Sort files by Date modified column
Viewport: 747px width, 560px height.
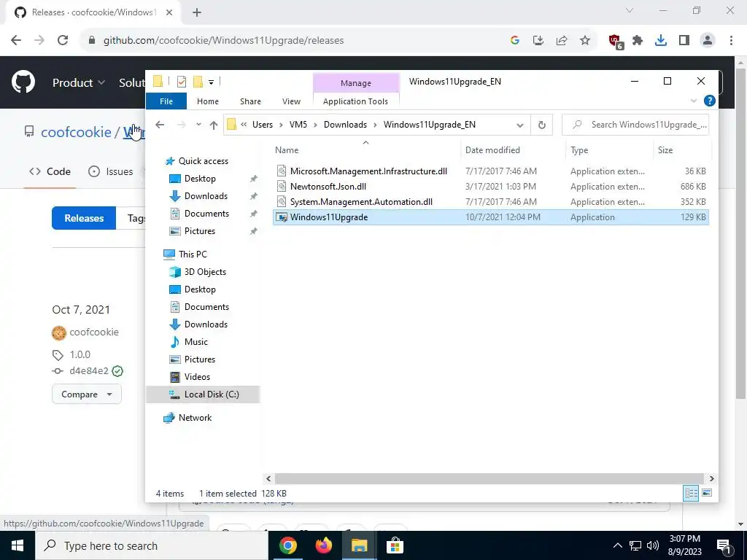point(492,150)
